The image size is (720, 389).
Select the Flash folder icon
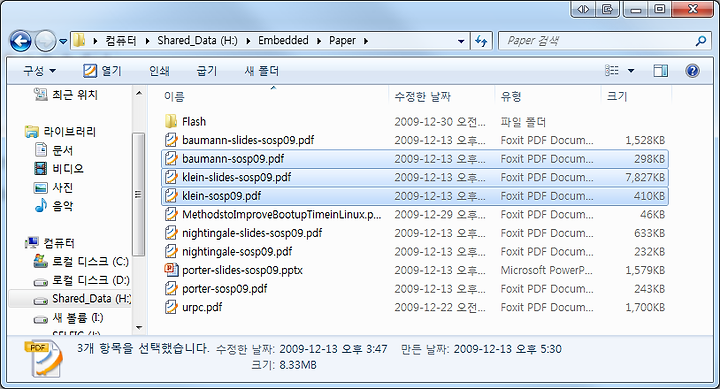[171, 122]
